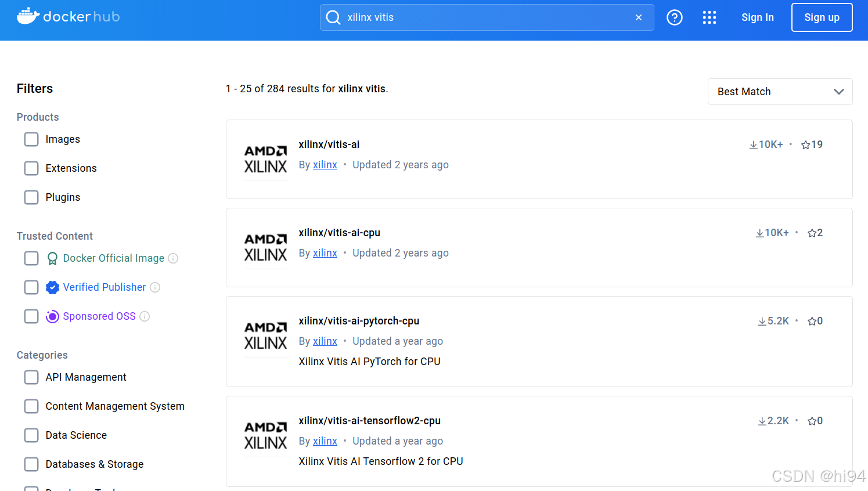
Task: Click the Verified Publisher checkmark badge icon
Action: [x=52, y=287]
